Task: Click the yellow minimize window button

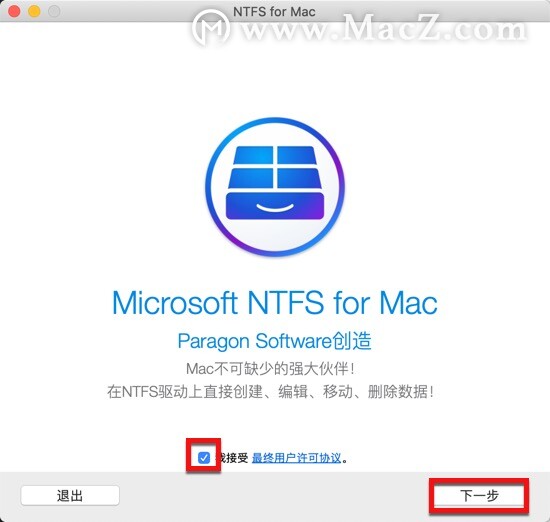Action: 34,11
